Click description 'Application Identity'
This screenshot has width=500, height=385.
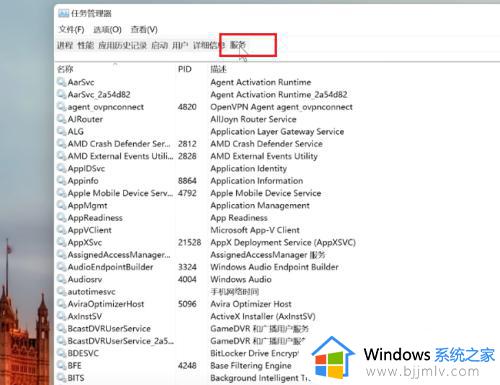(x=248, y=168)
